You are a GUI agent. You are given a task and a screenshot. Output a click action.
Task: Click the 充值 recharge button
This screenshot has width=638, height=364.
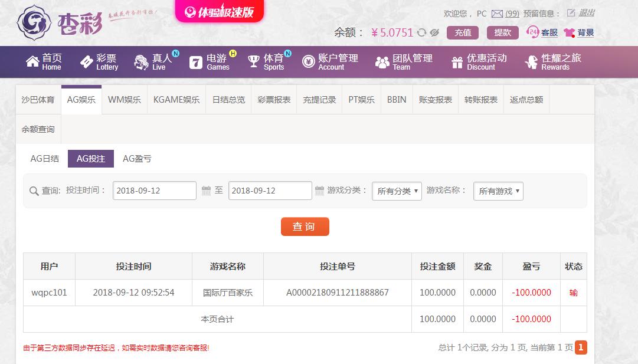pos(463,32)
